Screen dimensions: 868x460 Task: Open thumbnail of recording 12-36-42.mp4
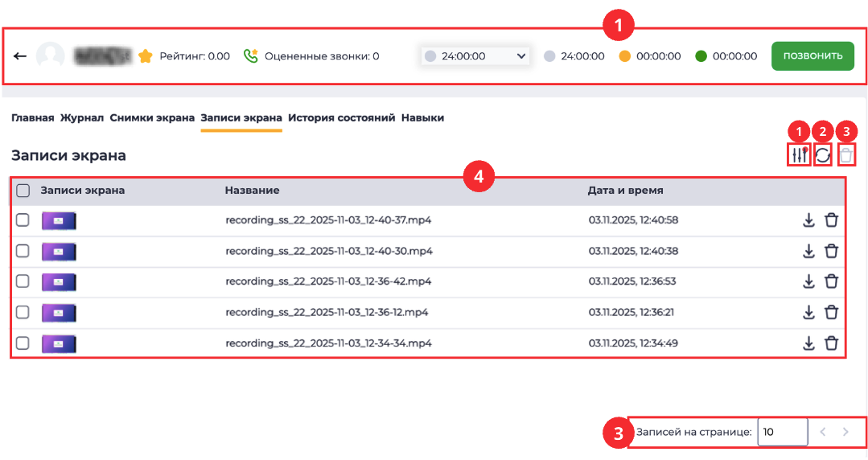[60, 282]
